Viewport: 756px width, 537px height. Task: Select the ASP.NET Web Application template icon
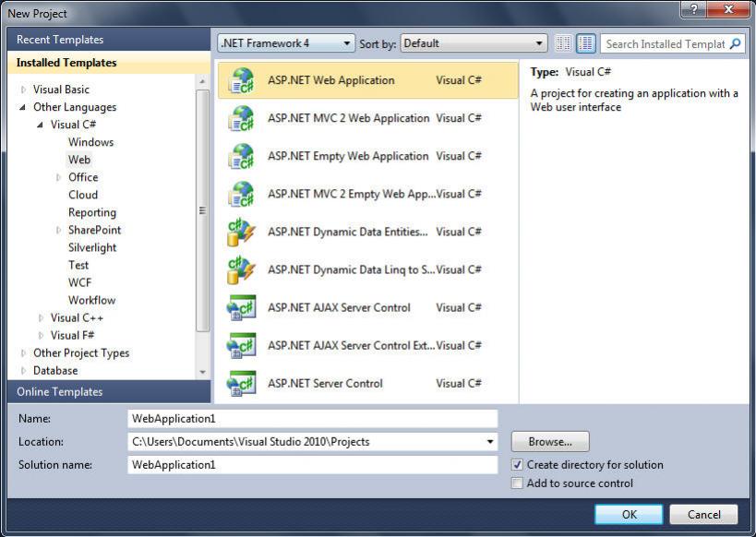(241, 80)
